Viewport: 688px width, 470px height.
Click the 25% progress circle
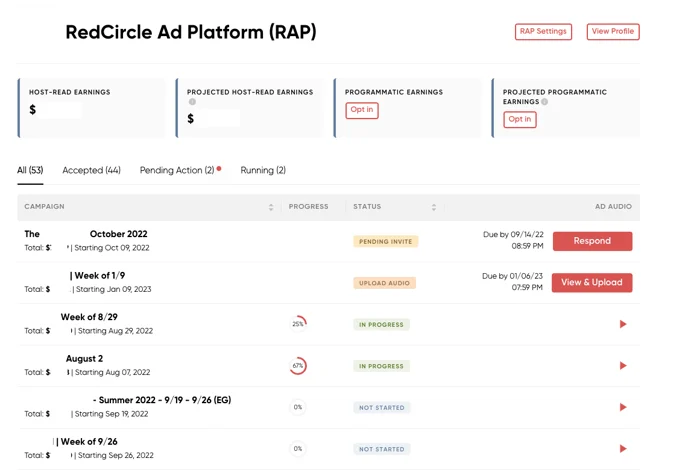(x=298, y=324)
